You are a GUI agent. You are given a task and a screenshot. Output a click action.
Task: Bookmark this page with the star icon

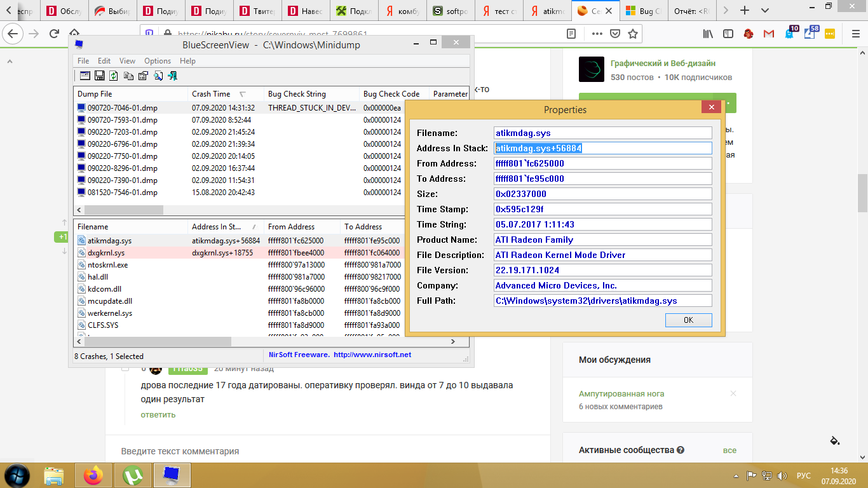click(x=633, y=34)
